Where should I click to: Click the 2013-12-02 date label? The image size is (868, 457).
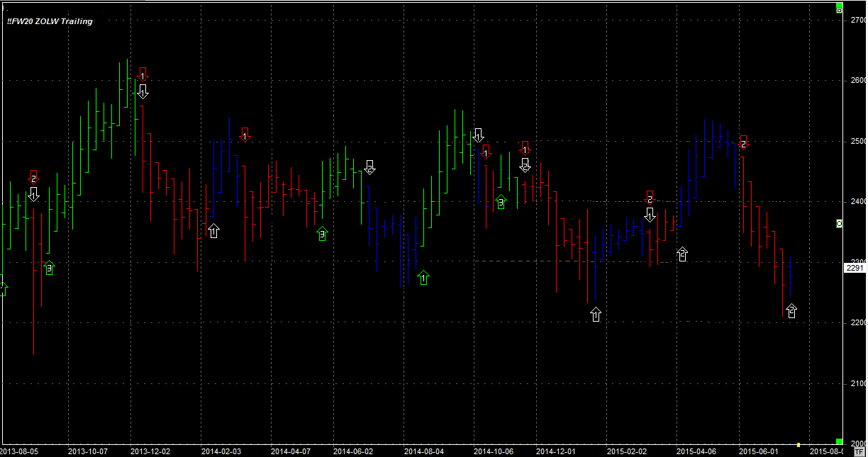tap(150, 451)
